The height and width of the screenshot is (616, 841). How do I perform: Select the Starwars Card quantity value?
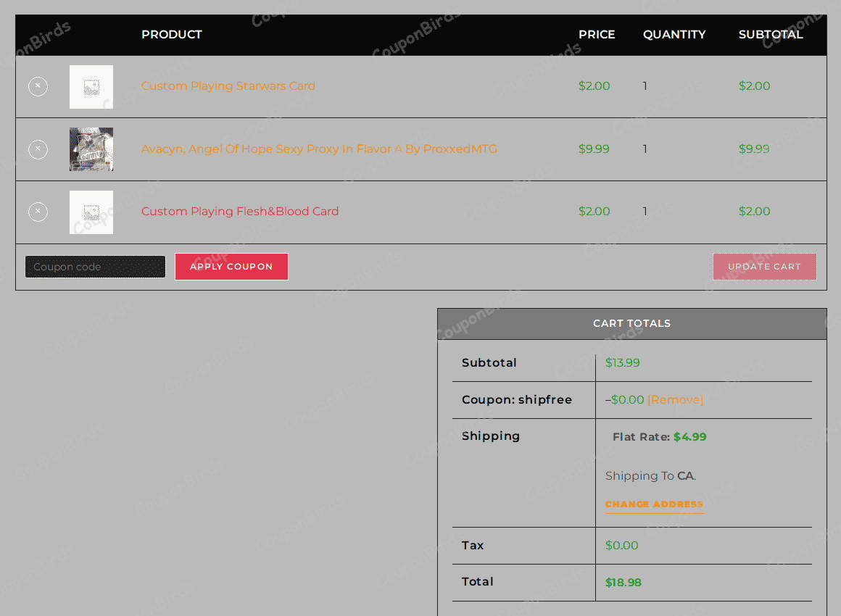[645, 86]
